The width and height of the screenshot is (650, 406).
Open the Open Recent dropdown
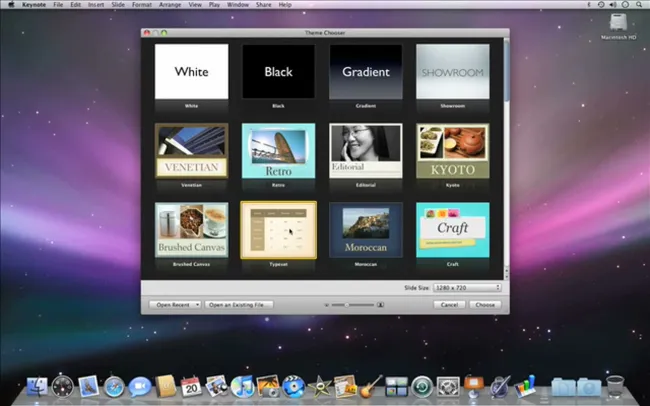tap(175, 305)
